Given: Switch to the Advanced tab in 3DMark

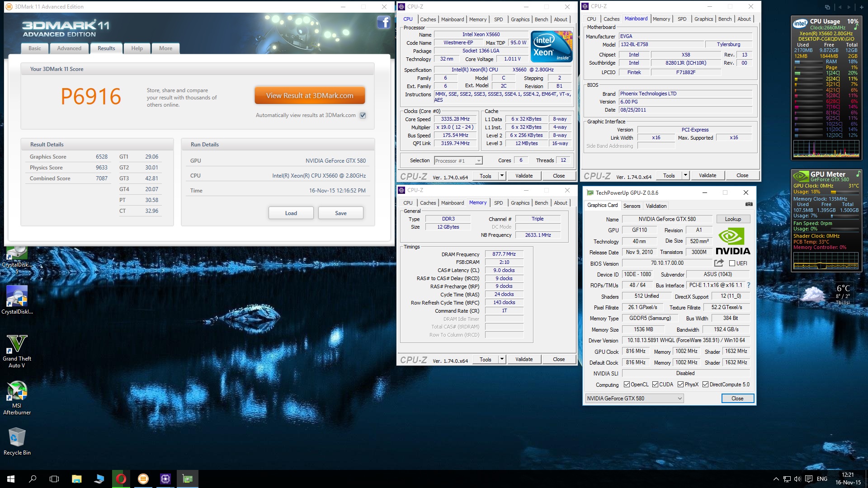Looking at the screenshot, I should (69, 48).
